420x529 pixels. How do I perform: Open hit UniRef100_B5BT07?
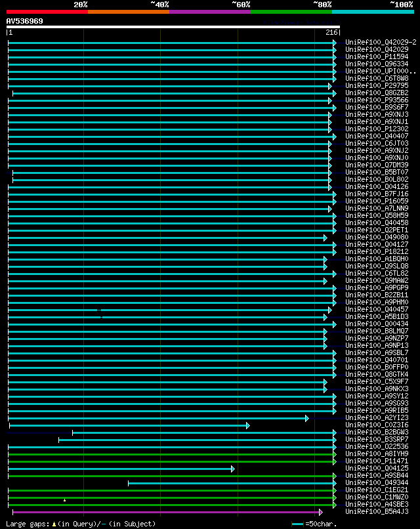pyautogui.click(x=377, y=172)
